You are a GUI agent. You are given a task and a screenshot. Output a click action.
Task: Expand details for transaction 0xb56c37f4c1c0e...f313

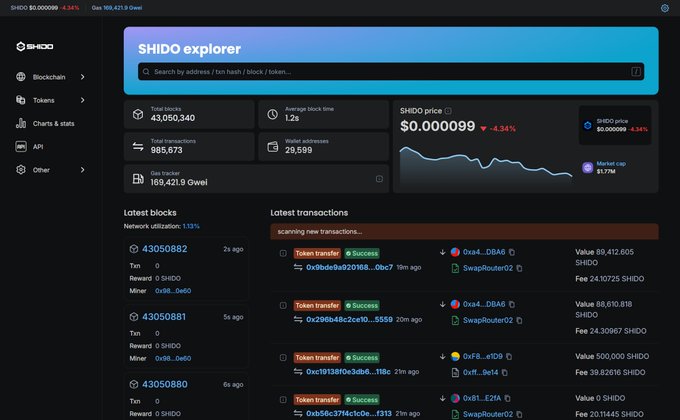[283, 400]
